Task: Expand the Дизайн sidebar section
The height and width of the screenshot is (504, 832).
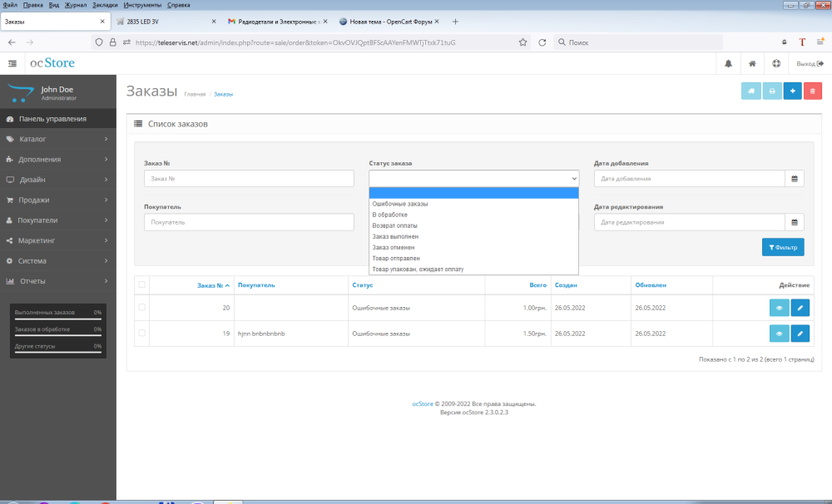Action: click(58, 180)
